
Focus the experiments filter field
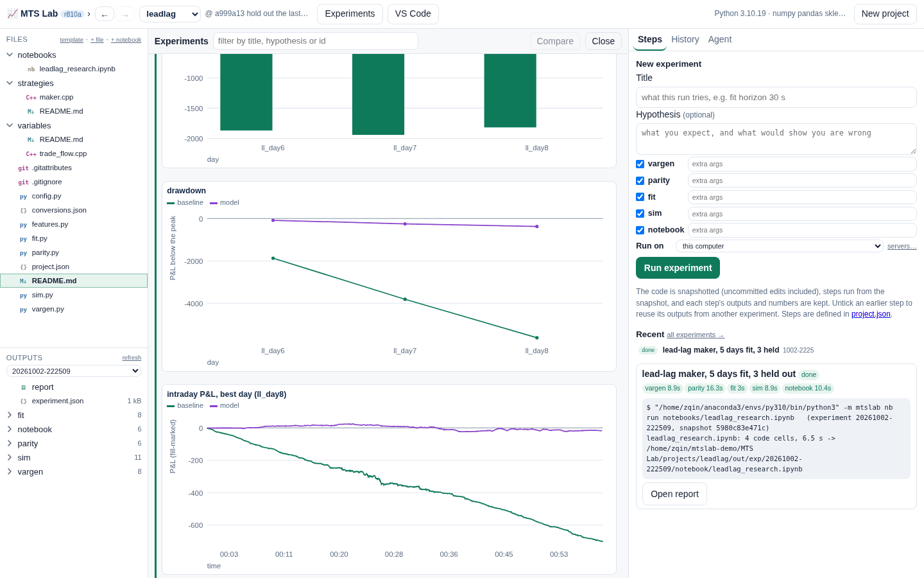(316, 41)
